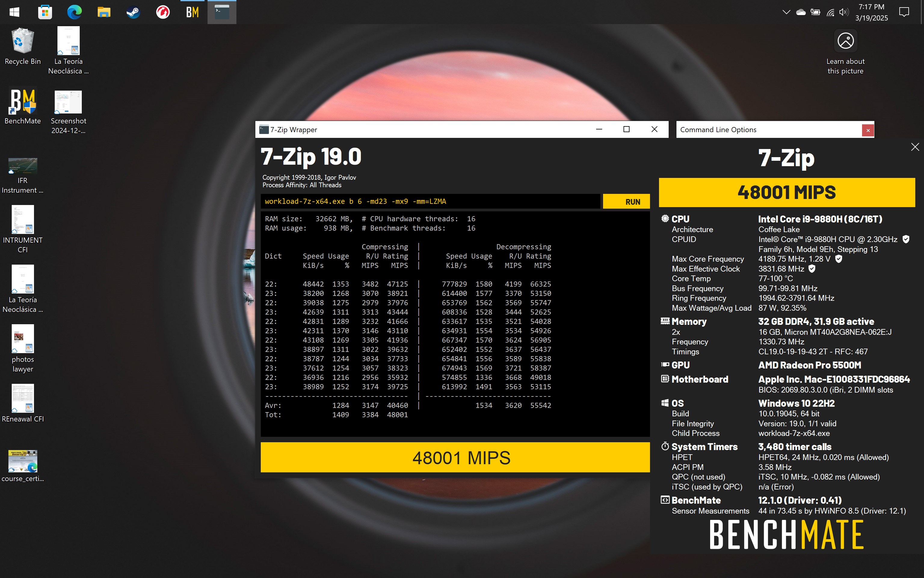The image size is (924, 578).
Task: Open the red Wargaming taskbar icon
Action: coord(163,12)
